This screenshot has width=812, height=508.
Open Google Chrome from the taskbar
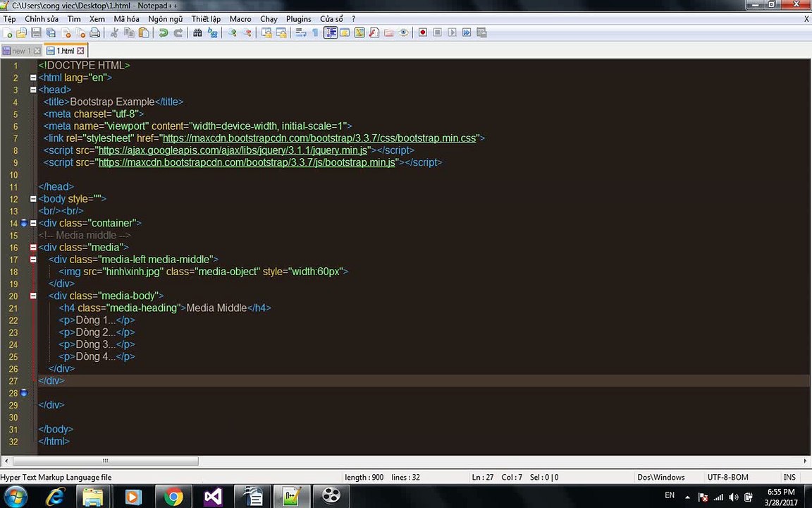click(173, 497)
